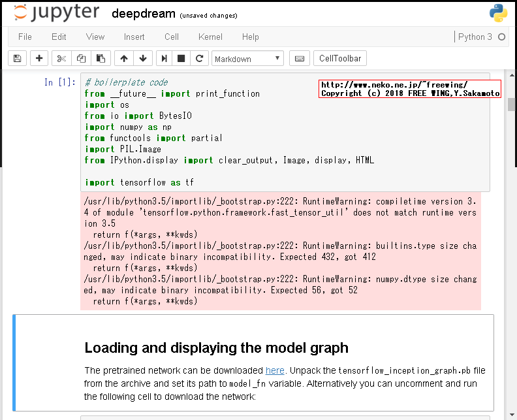
Task: Click the CellToolbar button
Action: [x=340, y=59]
